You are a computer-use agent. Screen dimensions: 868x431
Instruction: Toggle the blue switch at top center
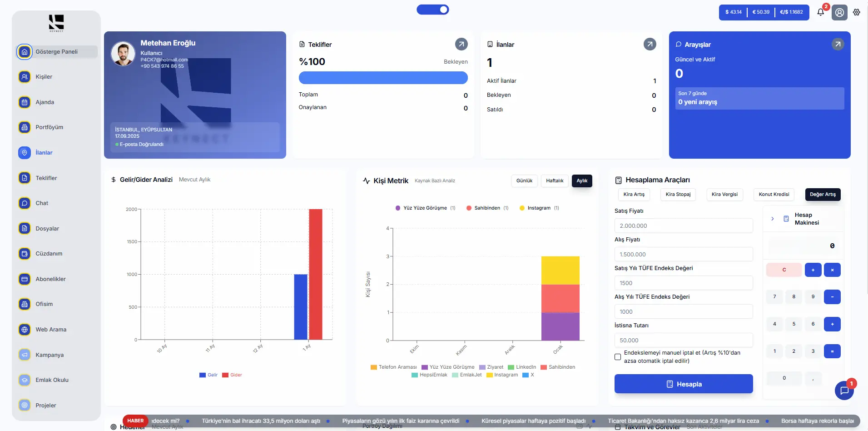click(x=432, y=10)
